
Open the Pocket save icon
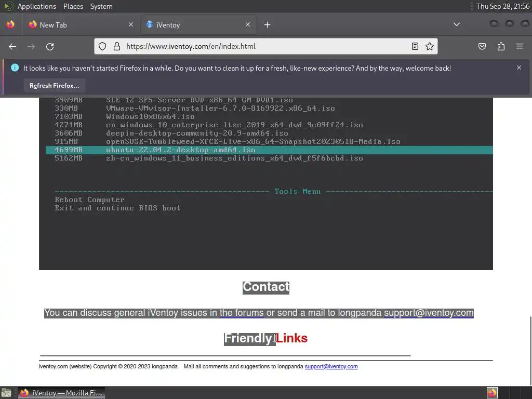click(x=482, y=46)
